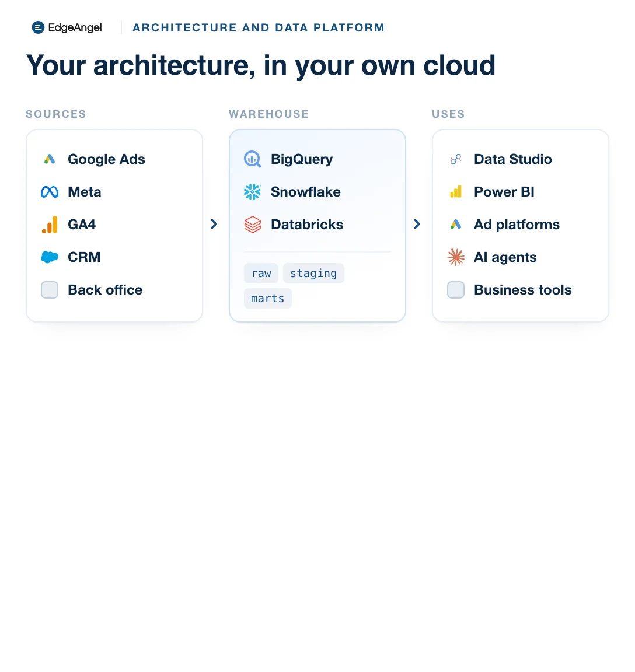Click the BigQuery magnifier icon
Image resolution: width=635 pixels, height=672 pixels.
tap(253, 159)
